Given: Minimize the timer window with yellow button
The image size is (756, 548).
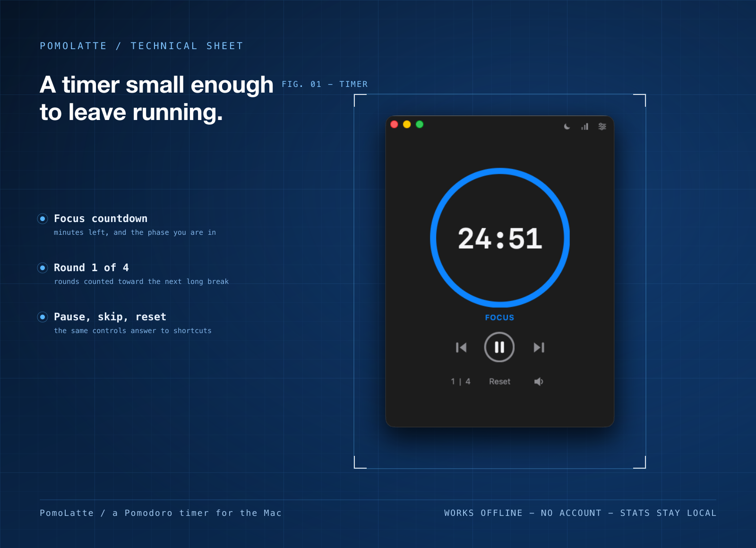Looking at the screenshot, I should [x=407, y=124].
